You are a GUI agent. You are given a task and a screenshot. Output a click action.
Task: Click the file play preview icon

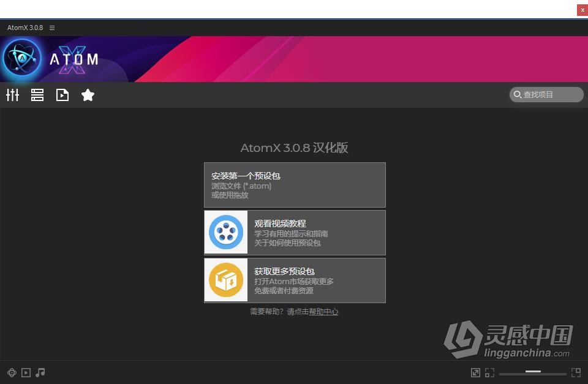[x=62, y=95]
